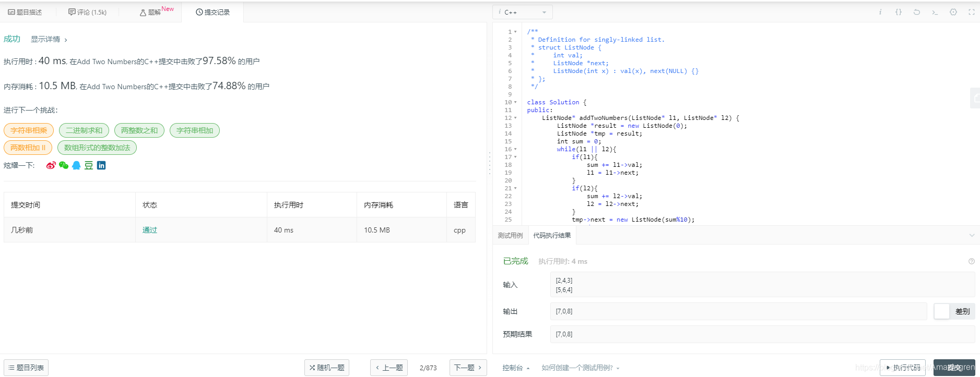
Task: Click the 10.5 MB table cell
Action: click(402, 230)
